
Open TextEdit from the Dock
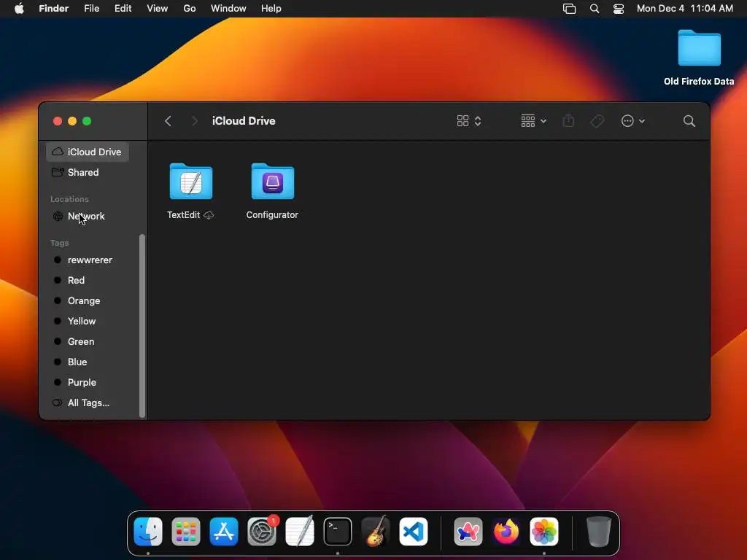point(300,532)
